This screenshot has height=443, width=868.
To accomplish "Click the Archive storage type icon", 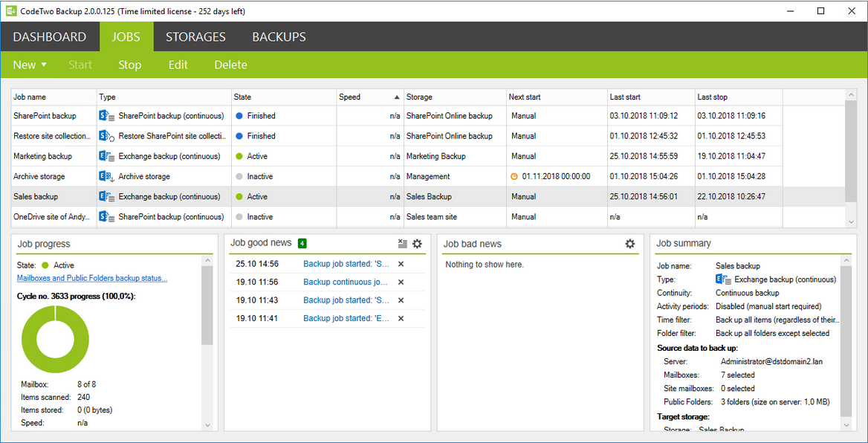I will (104, 175).
